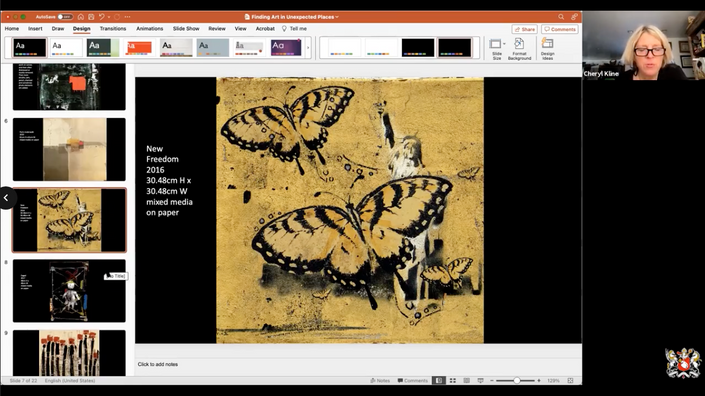The height and width of the screenshot is (396, 705).
Task: Open Format Background pane
Action: [519, 49]
